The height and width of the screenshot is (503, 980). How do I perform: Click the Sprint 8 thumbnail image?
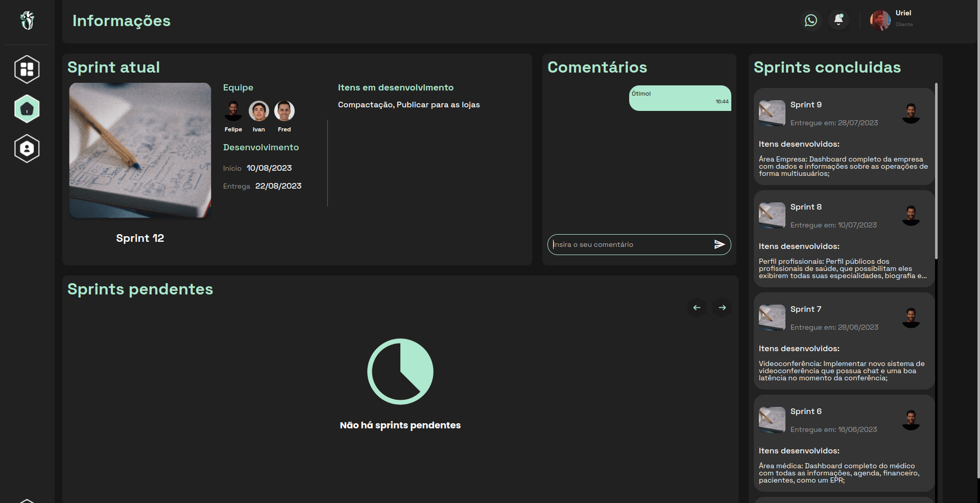pyautogui.click(x=772, y=215)
